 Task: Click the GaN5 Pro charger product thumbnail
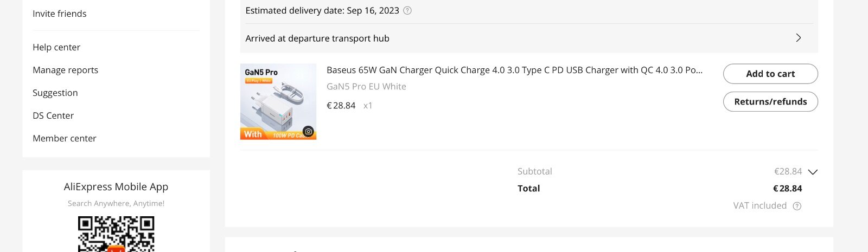coord(278,101)
